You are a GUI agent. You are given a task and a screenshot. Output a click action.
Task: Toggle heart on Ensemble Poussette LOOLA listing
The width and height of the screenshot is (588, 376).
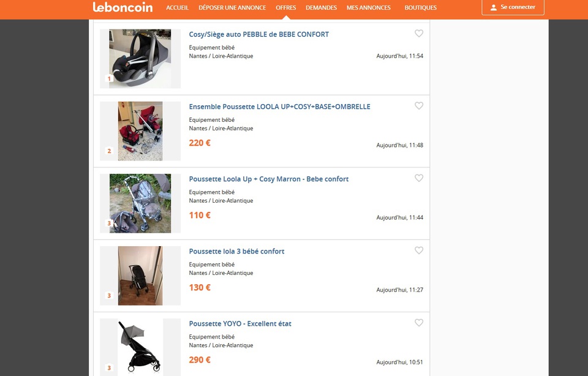(419, 106)
